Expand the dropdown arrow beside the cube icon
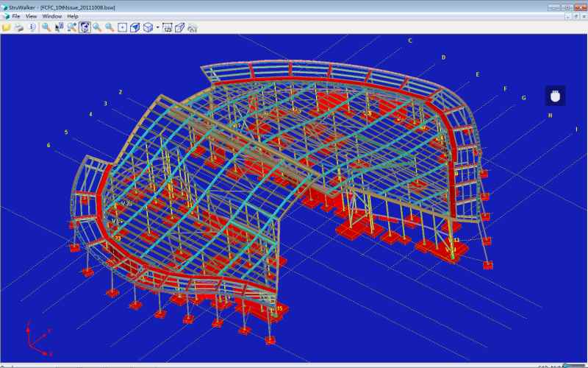The image size is (588, 368). [x=157, y=27]
